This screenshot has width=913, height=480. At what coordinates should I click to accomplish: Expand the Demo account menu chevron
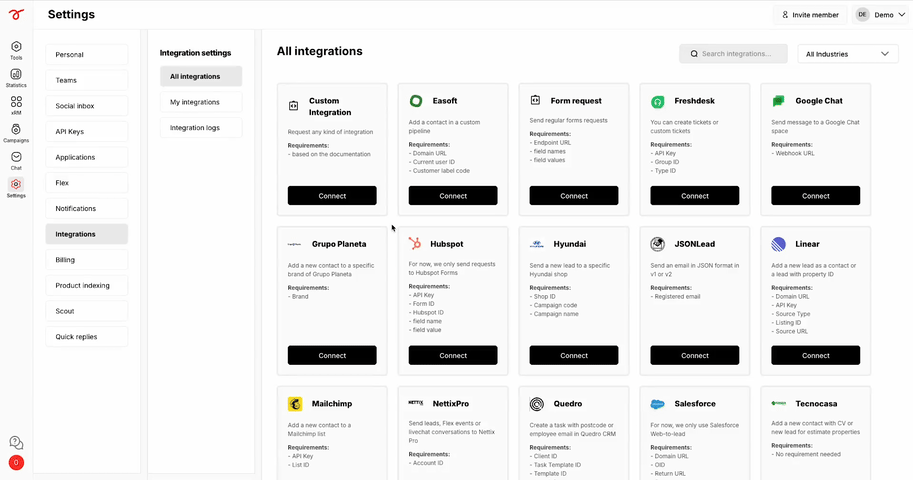[902, 15]
